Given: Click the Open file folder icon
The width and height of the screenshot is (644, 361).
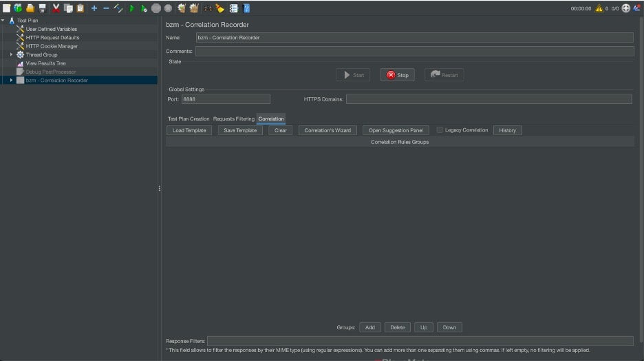Looking at the screenshot, I should (30, 8).
